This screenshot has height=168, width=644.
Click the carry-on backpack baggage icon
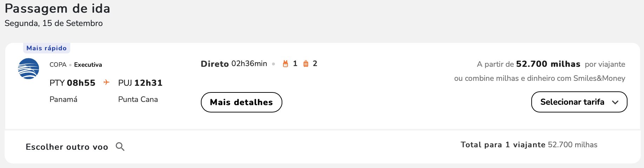tap(285, 64)
